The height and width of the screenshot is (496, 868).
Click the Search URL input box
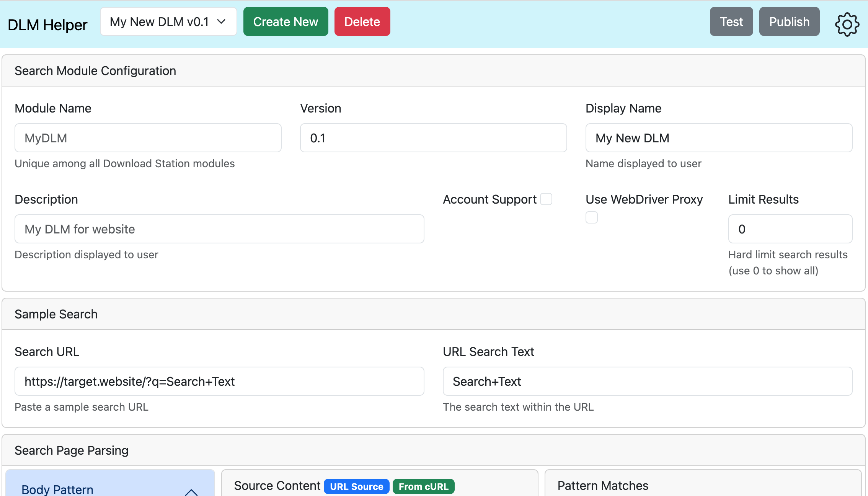(219, 381)
